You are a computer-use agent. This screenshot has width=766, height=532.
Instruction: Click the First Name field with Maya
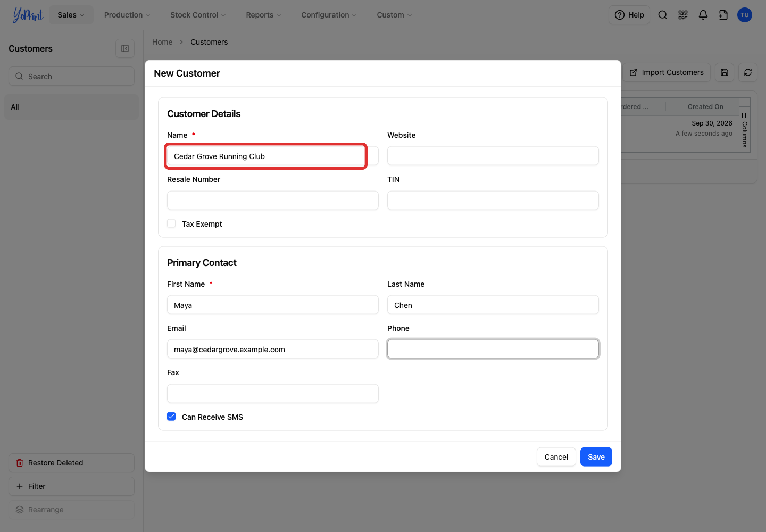(x=273, y=305)
